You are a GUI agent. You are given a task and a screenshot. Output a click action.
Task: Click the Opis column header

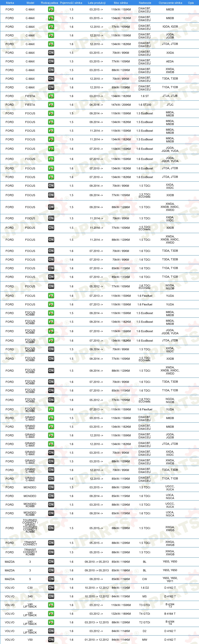coord(191,3)
